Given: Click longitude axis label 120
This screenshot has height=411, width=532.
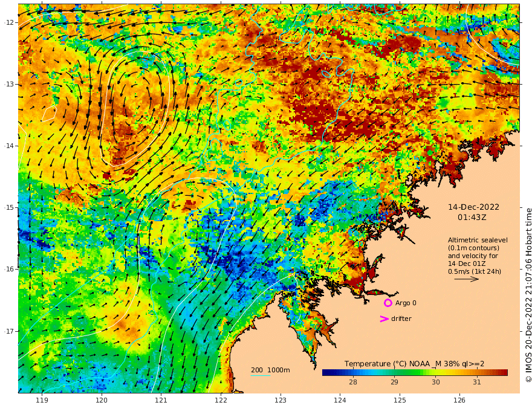Looking at the screenshot, I should click(102, 400).
